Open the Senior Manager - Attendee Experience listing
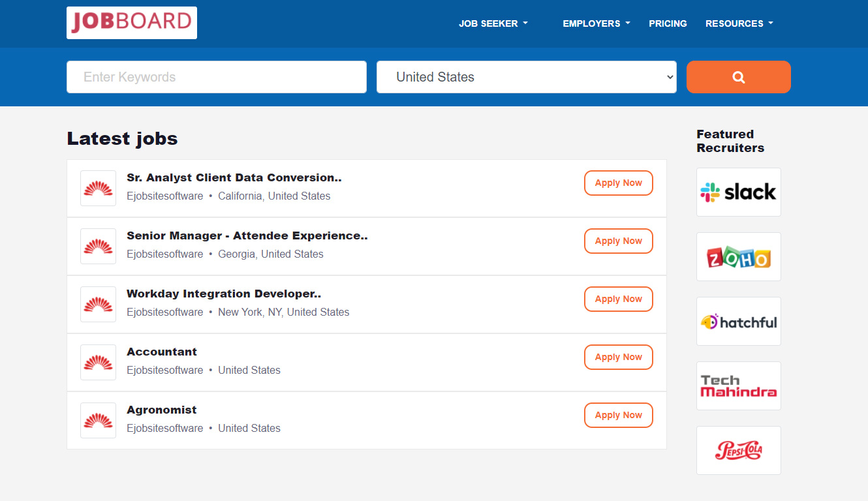Image resolution: width=868 pixels, height=501 pixels. point(247,235)
